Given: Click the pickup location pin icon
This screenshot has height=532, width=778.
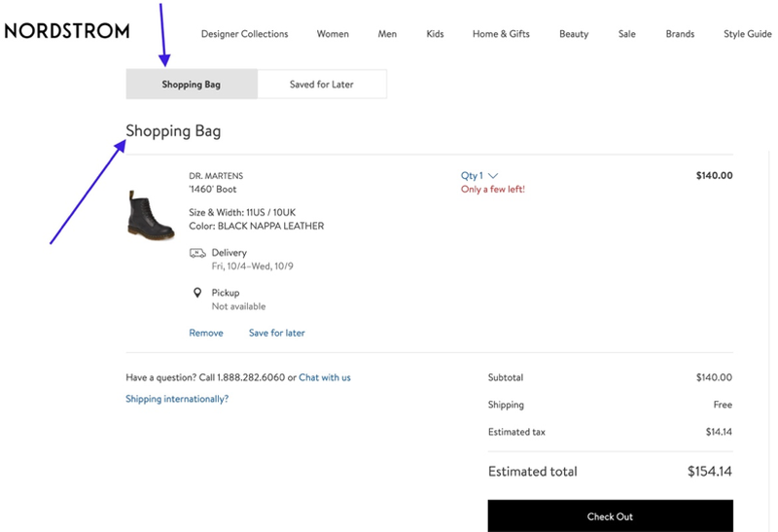Looking at the screenshot, I should 197,293.
